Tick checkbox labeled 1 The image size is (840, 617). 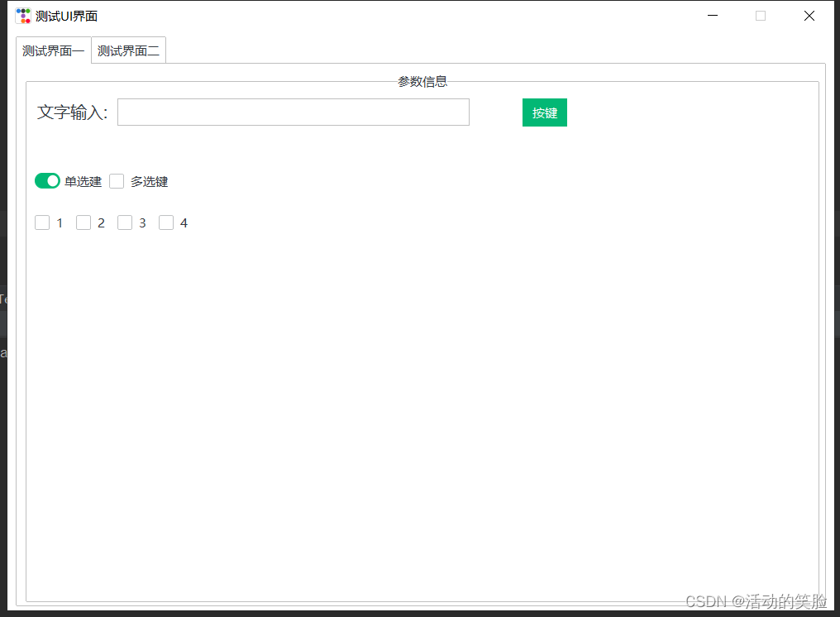tap(42, 222)
